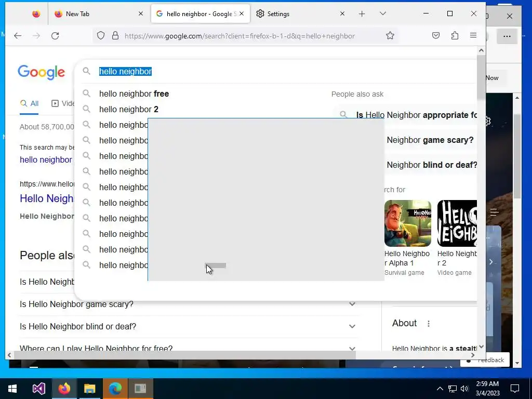This screenshot has width=532, height=399.
Task: Pick suggestion hello neighbor 2
Action: [129, 109]
